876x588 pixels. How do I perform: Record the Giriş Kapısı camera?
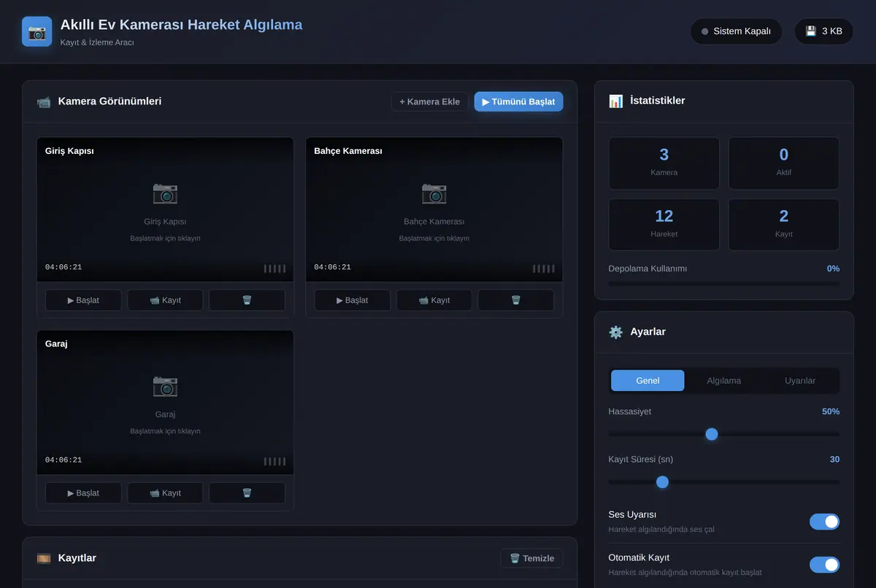coord(165,300)
